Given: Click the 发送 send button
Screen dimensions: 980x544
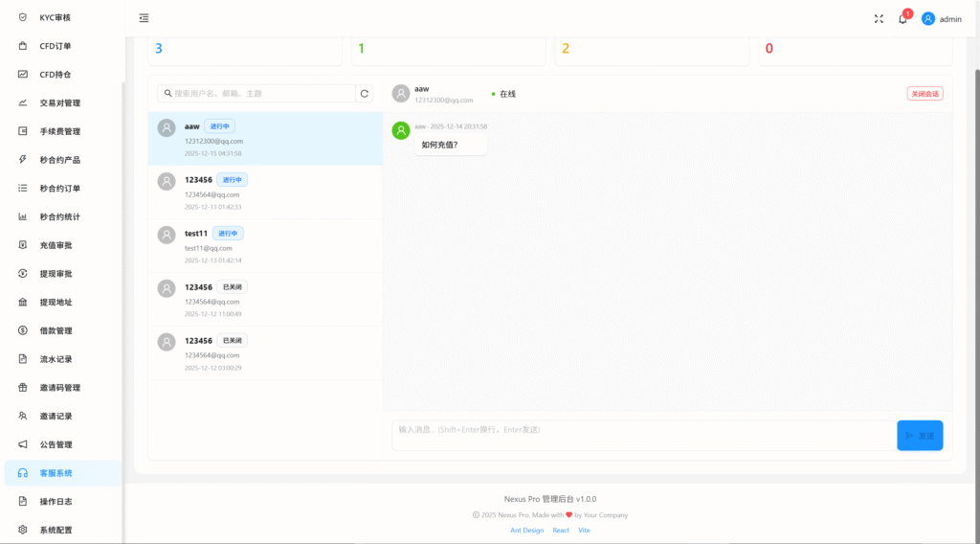Looking at the screenshot, I should pyautogui.click(x=919, y=435).
